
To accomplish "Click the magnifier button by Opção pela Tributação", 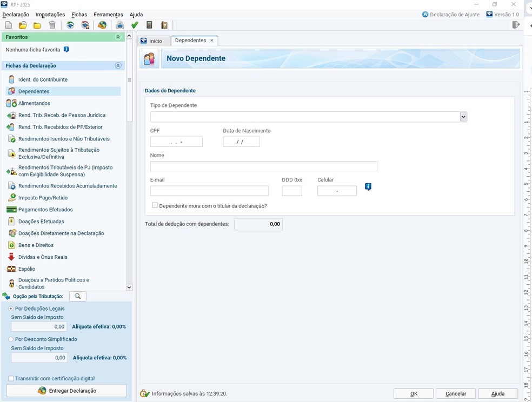I will 78,296.
